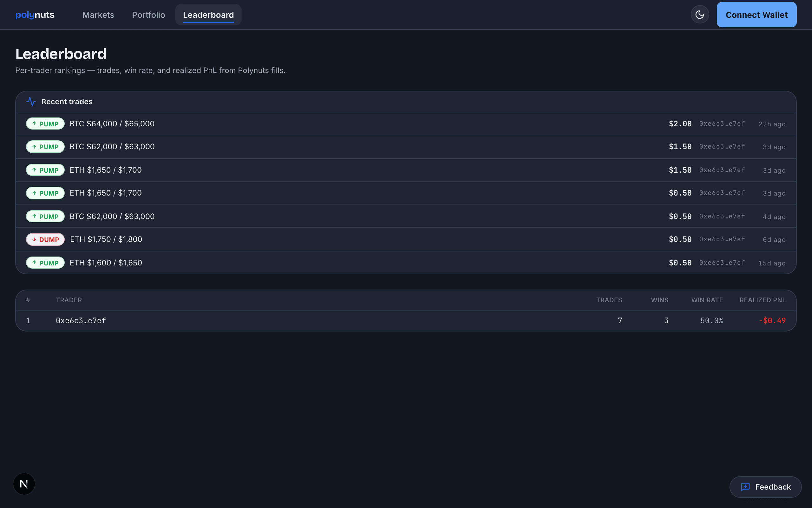Click the $2.00 trade amount

tap(680, 124)
